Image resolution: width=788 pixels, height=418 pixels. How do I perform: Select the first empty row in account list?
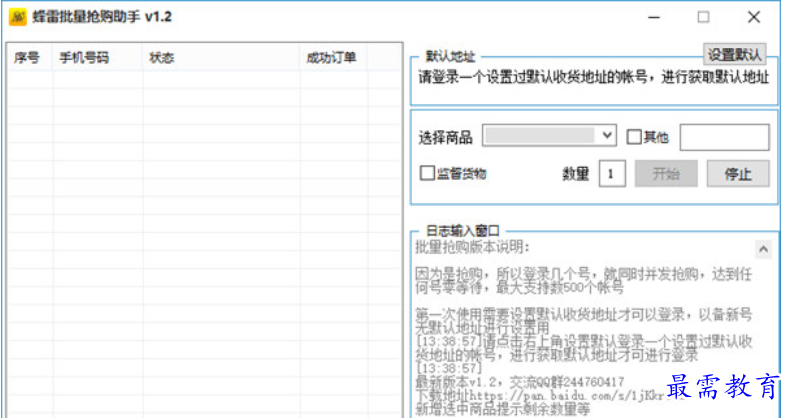pos(200,79)
